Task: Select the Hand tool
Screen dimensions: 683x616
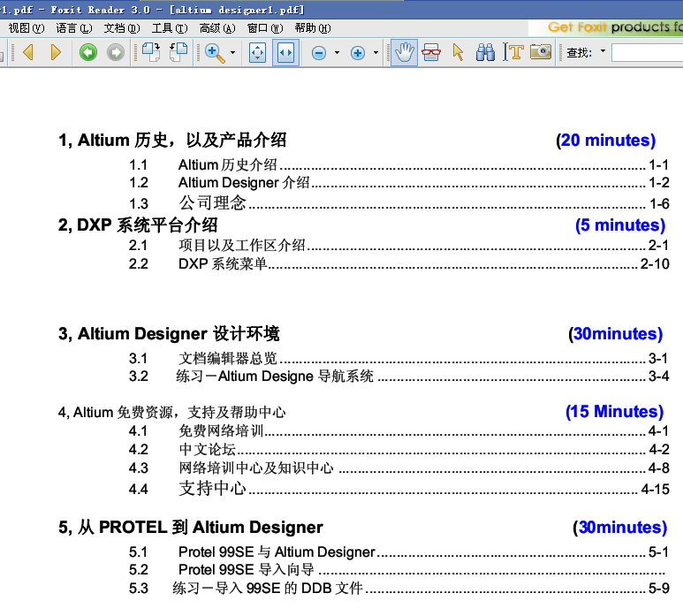Action: click(x=404, y=53)
